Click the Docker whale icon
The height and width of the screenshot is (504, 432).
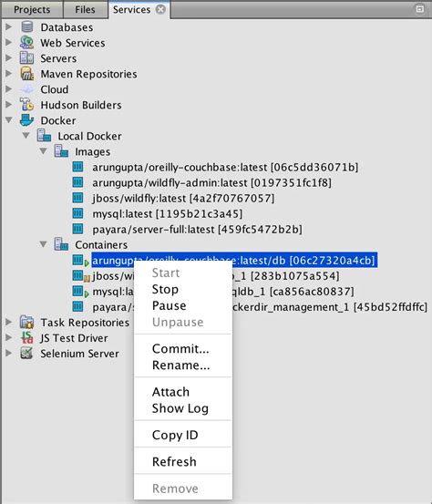26,120
